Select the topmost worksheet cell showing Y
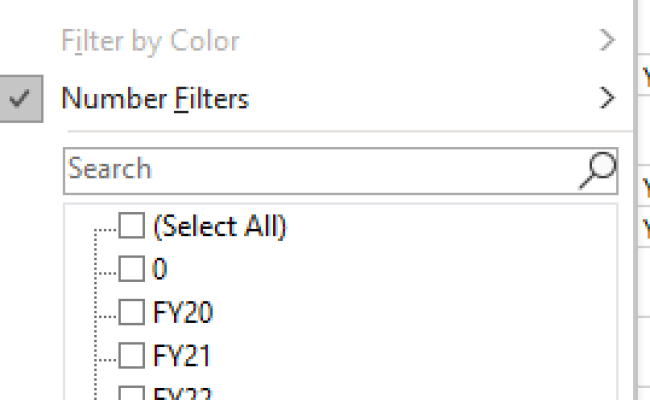 tap(644, 77)
